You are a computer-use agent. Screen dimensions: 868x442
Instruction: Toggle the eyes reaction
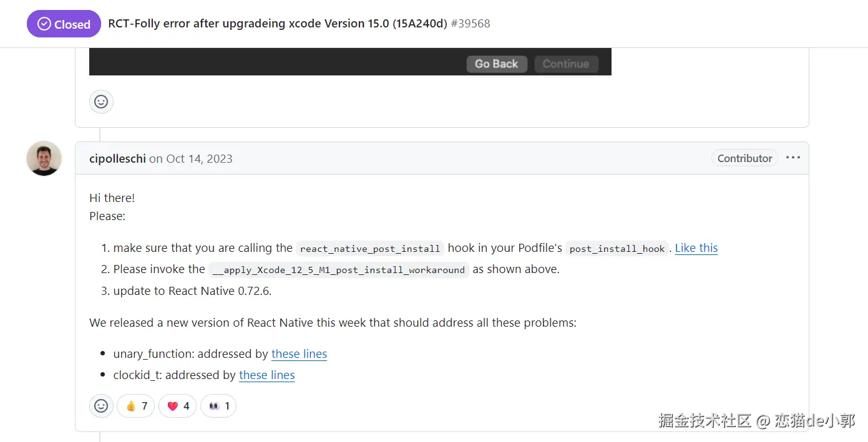218,406
